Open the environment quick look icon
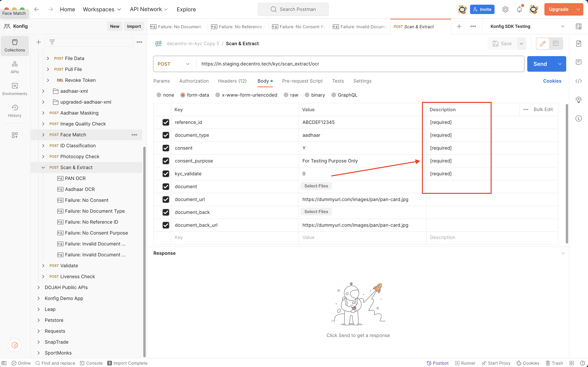The image size is (588, 367). (x=578, y=26)
